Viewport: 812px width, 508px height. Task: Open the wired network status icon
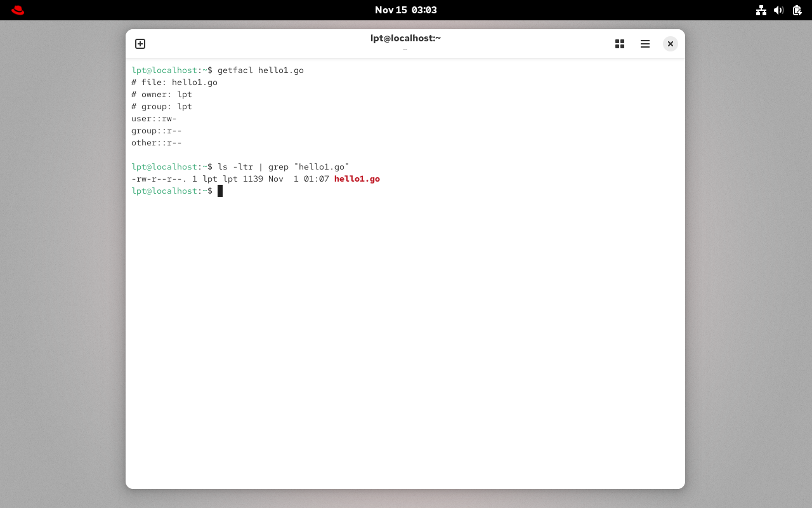point(761,10)
